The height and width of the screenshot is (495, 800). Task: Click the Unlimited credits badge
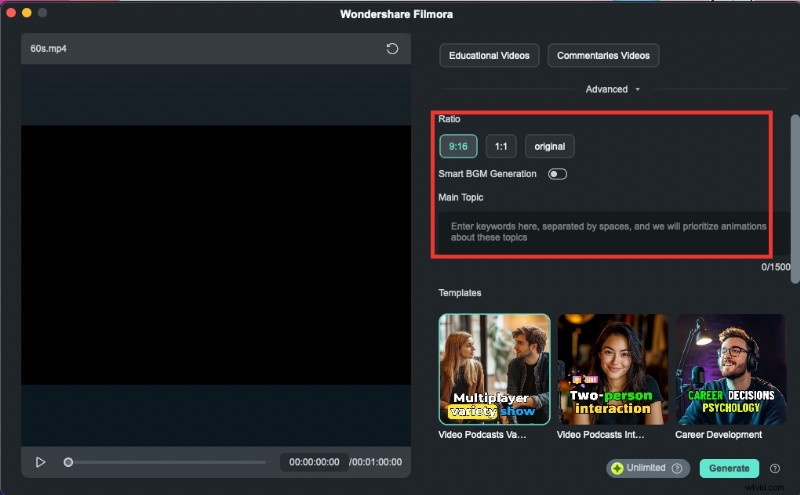(647, 468)
